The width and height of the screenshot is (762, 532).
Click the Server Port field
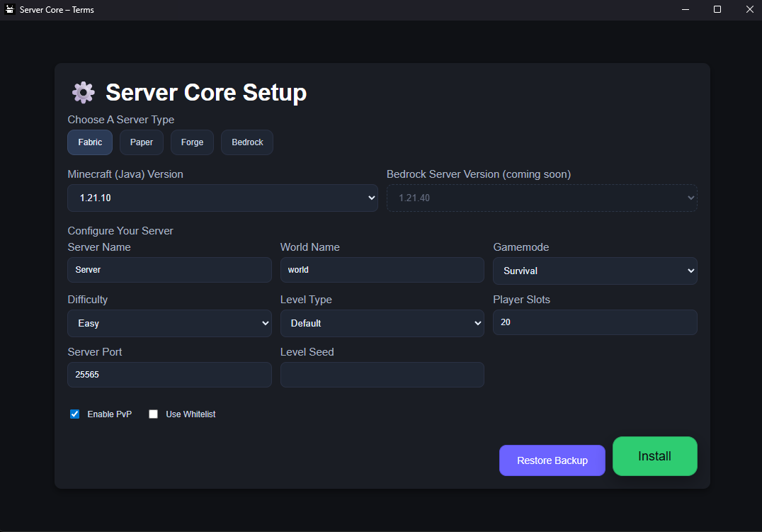coord(169,375)
